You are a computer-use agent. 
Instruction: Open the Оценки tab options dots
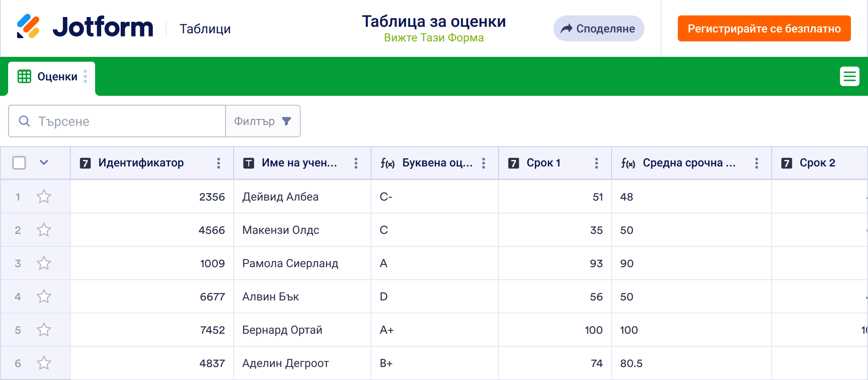click(85, 76)
